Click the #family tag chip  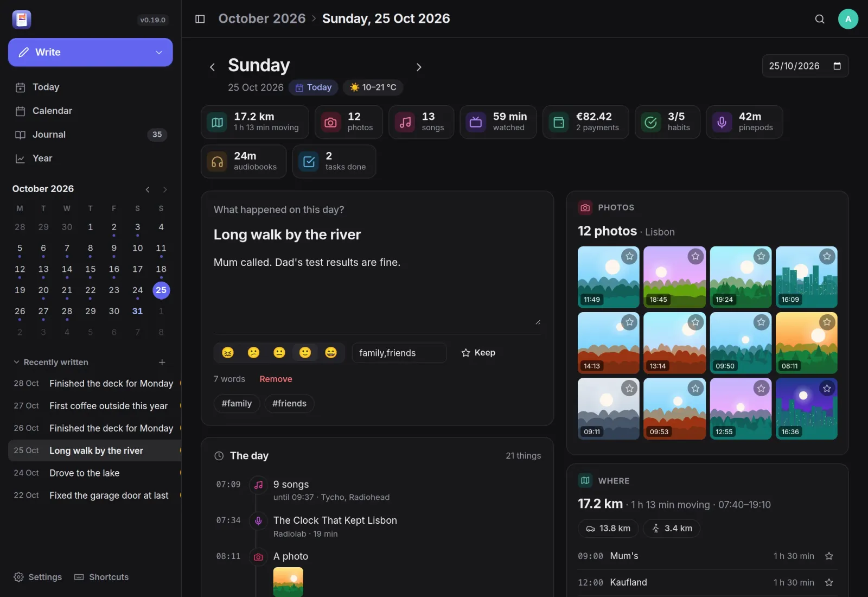tap(237, 403)
